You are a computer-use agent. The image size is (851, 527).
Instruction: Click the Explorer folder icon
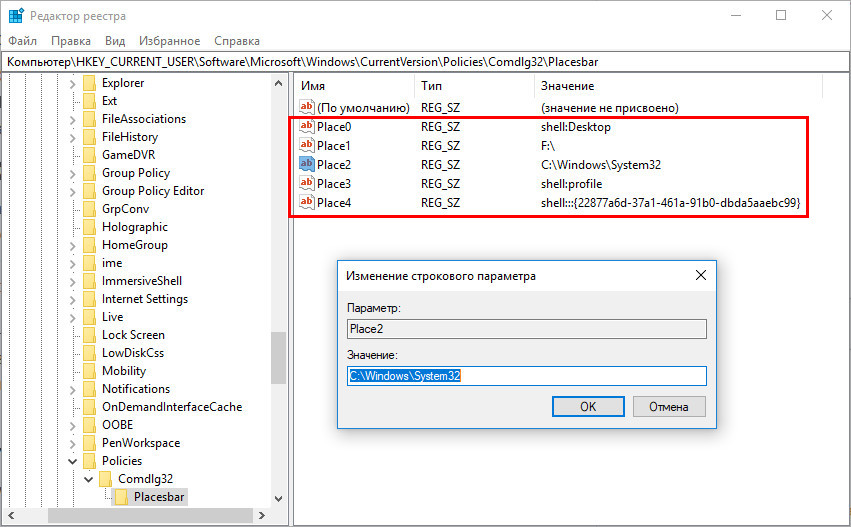point(90,83)
